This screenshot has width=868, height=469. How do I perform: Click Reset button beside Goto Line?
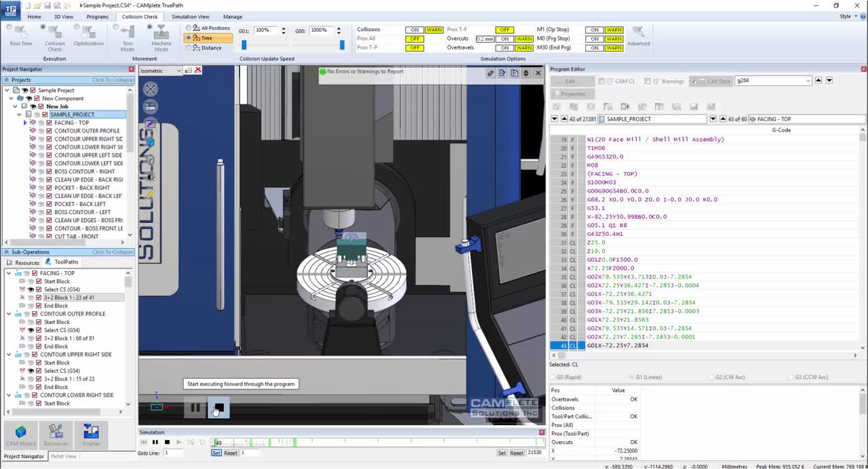click(x=231, y=453)
